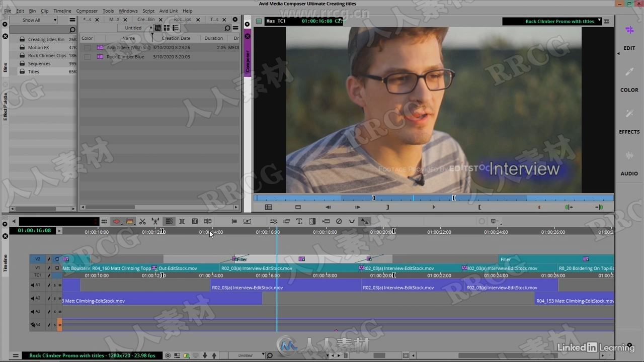Toggle the Link Selection icon in timeline toolbar
This screenshot has height=362, width=644.
[169, 221]
